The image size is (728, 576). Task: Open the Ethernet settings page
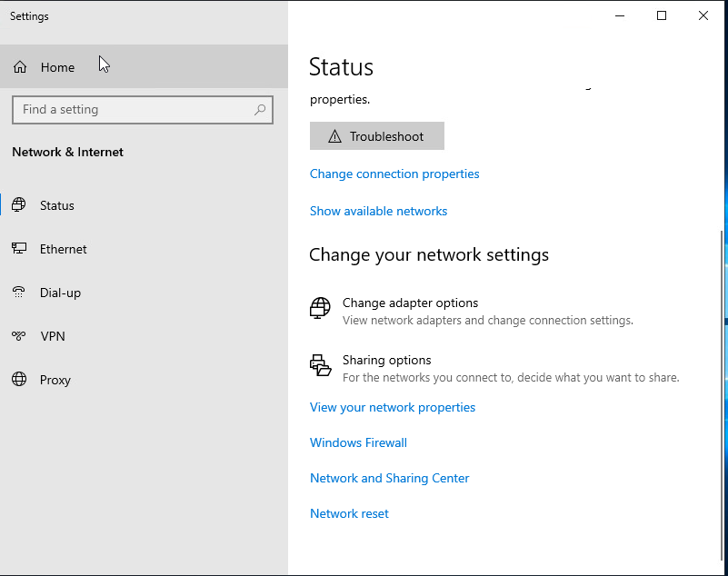[x=144, y=249]
